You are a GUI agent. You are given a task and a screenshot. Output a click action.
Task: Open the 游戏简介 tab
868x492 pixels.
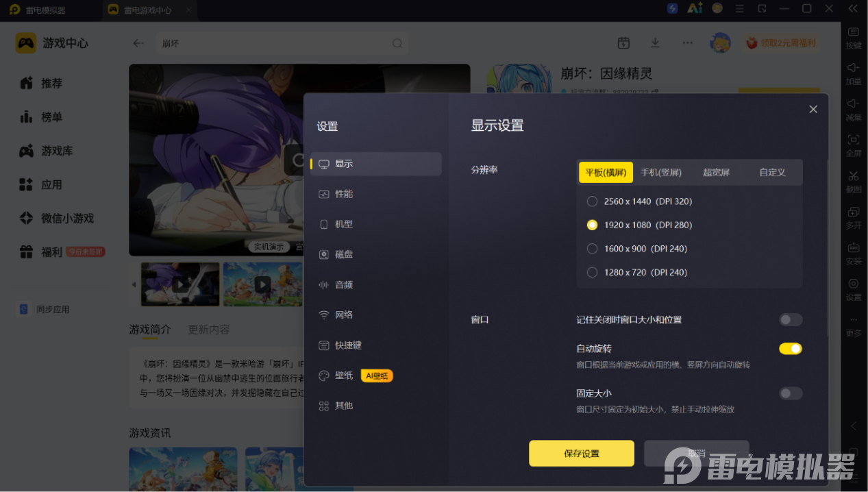click(x=150, y=330)
